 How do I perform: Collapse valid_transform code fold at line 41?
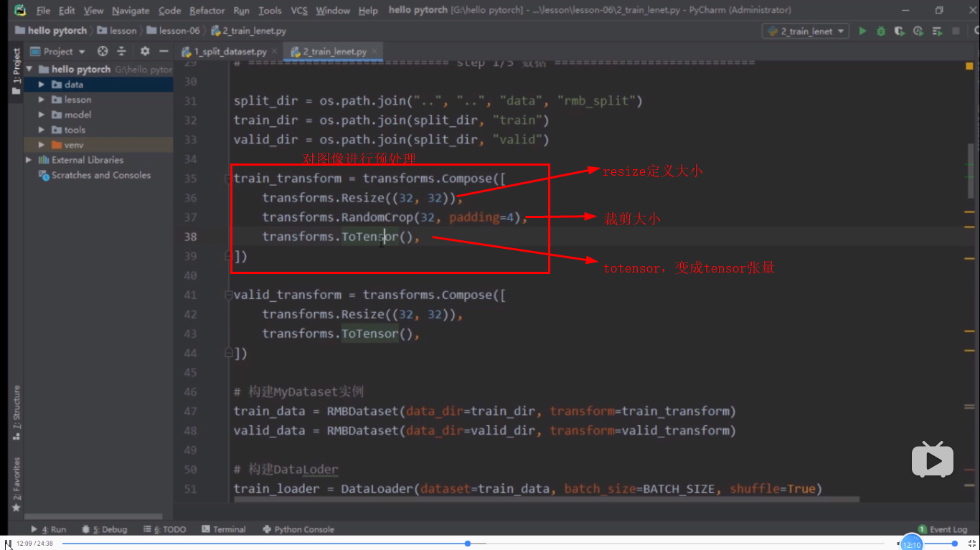click(x=228, y=295)
